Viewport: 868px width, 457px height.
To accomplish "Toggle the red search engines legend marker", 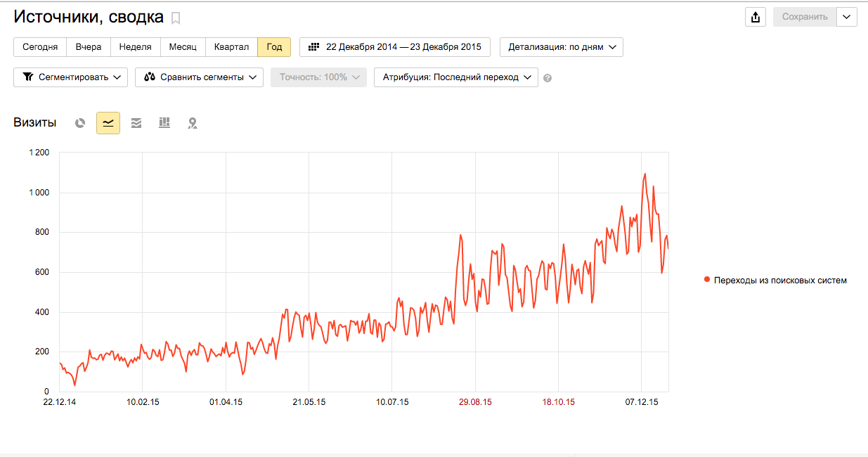I will (707, 280).
